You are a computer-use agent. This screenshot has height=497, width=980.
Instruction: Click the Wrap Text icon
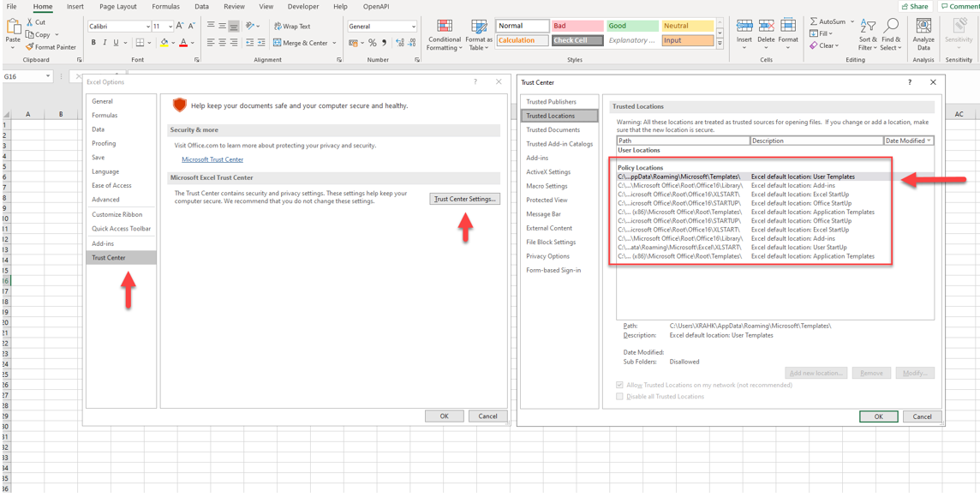coord(278,27)
